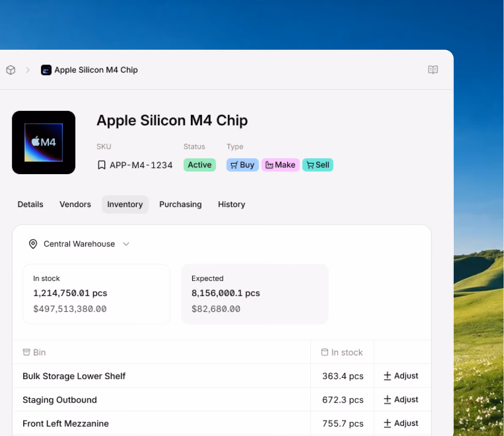Click the 672.3 pcs cell
504x436 pixels.
point(343,400)
